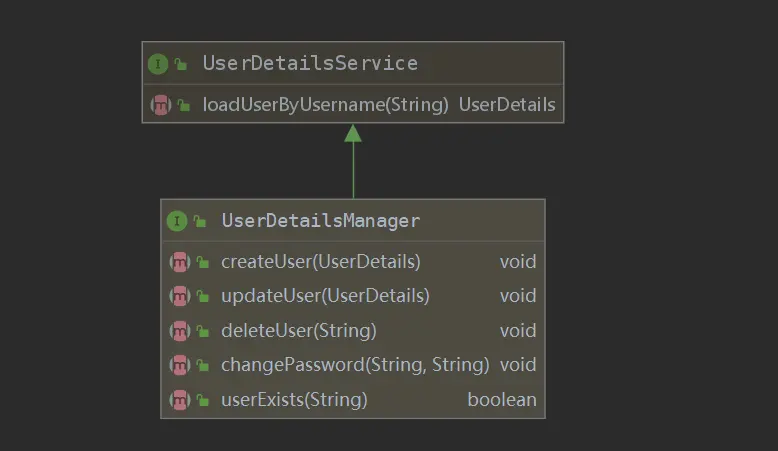
Task: Click the boolean return type of userExists
Action: click(501, 400)
